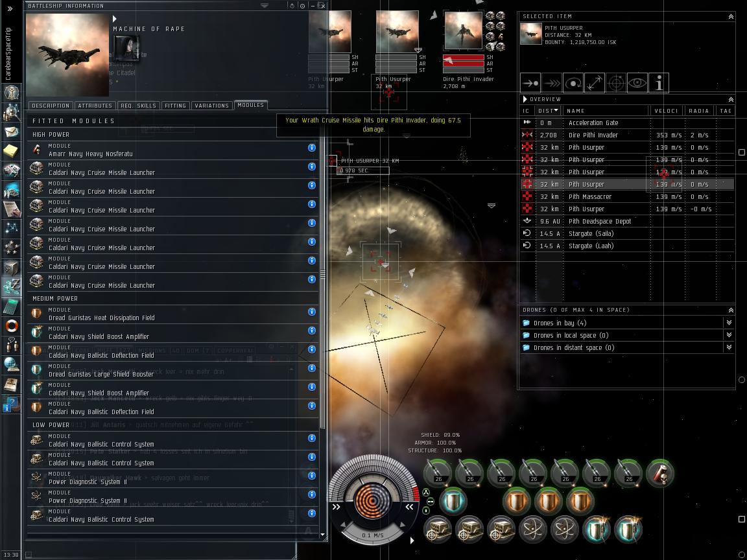Image resolution: width=747 pixels, height=560 pixels.
Task: Toggle the bottom small HUD option button
Action: (426, 511)
